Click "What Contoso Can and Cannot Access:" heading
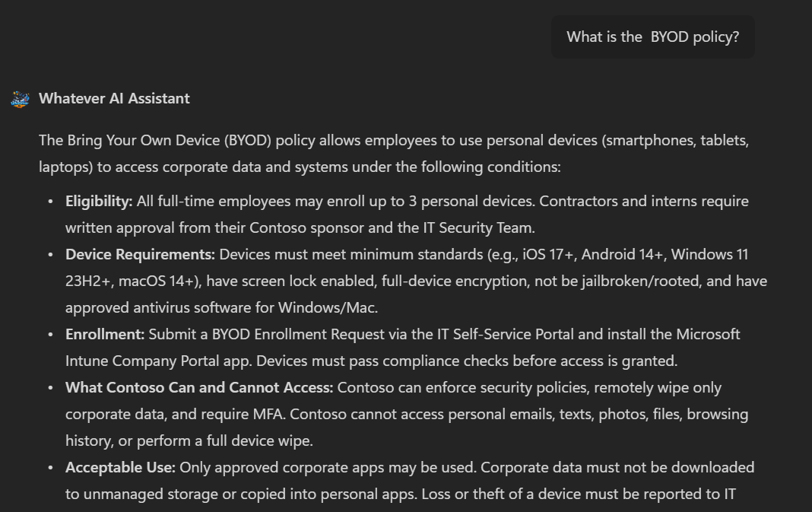 tap(199, 387)
